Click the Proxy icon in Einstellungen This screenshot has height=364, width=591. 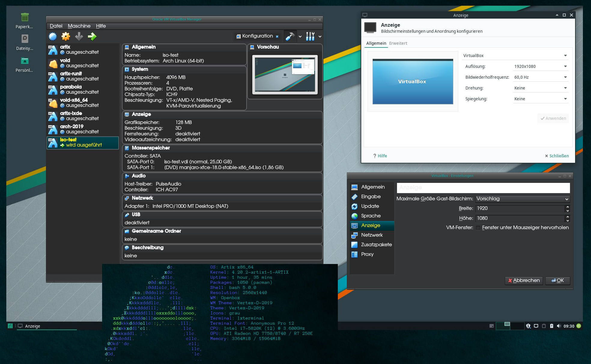354,254
